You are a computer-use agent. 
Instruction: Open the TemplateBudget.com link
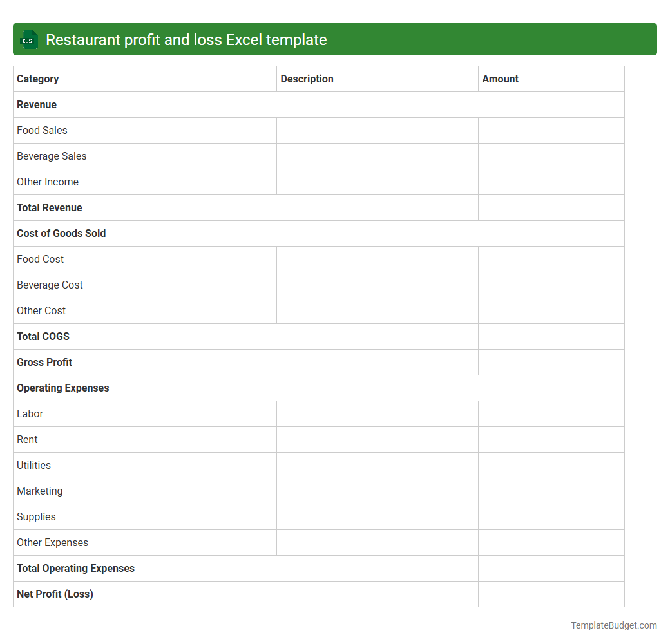[611, 625]
